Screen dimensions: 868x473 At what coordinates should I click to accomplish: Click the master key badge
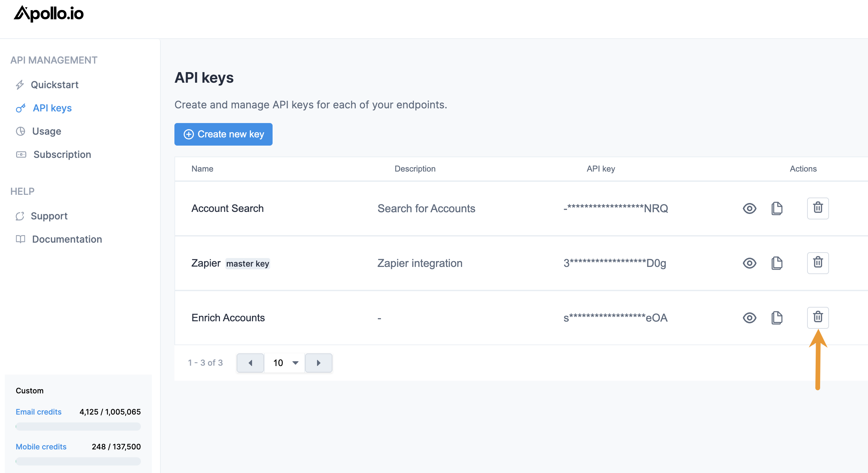(x=248, y=263)
